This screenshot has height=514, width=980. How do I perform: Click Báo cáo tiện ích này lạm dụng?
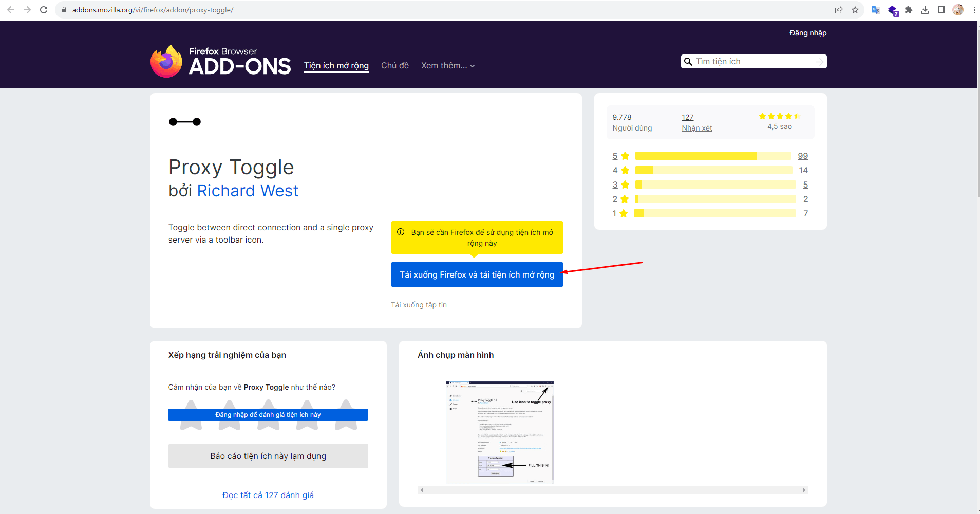[x=268, y=456]
